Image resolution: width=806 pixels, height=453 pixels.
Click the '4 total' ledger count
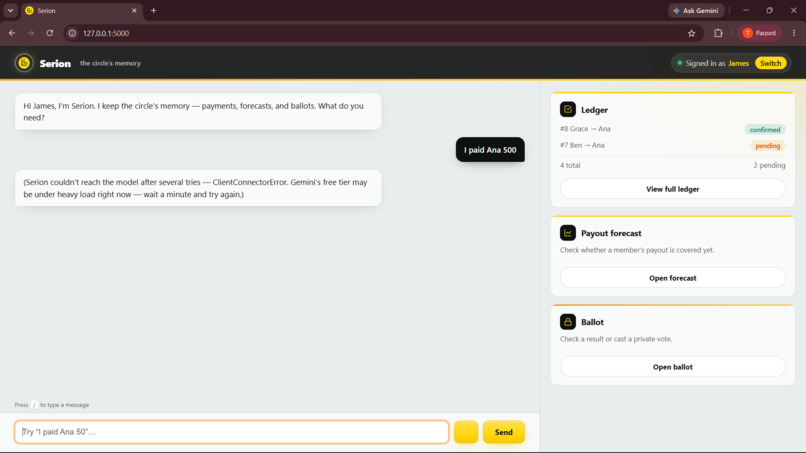[x=570, y=165]
